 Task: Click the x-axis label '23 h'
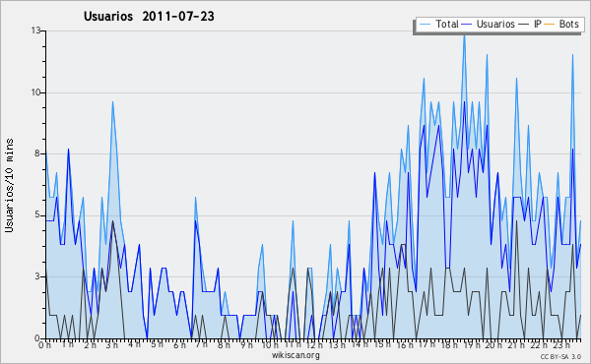coord(561,344)
